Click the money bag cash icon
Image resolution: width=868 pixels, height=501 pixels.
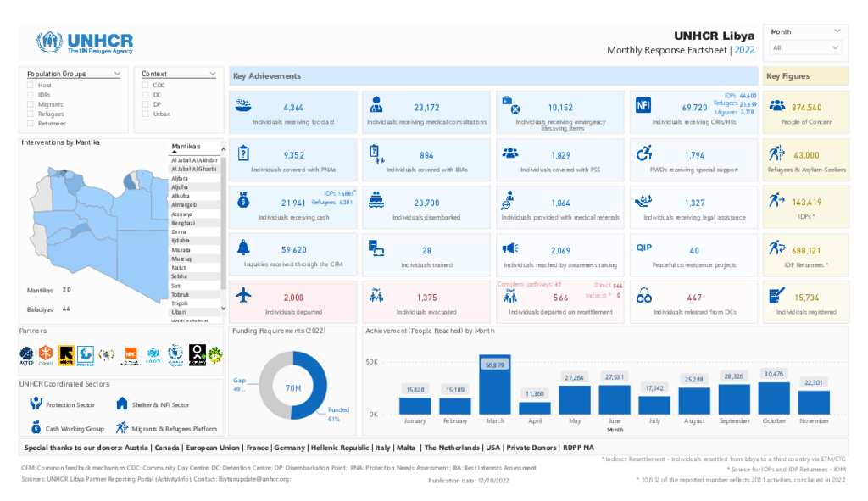click(x=244, y=201)
